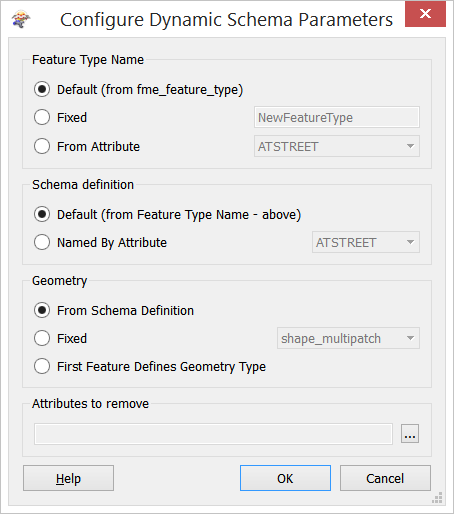The height and width of the screenshot is (514, 454).
Task: Click the NewFeatureType text field
Action: [337, 117]
